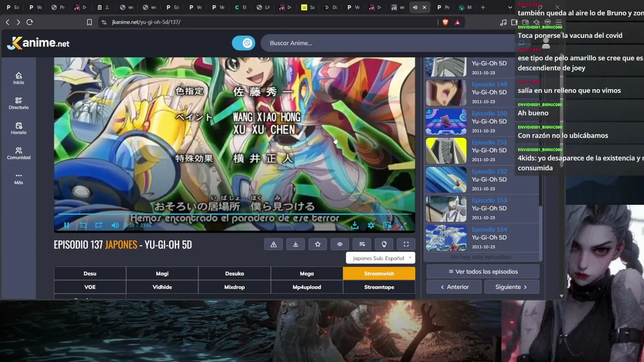The height and width of the screenshot is (362, 644).
Task: Open Episodio 149 from the episode list
Action: coord(489,84)
